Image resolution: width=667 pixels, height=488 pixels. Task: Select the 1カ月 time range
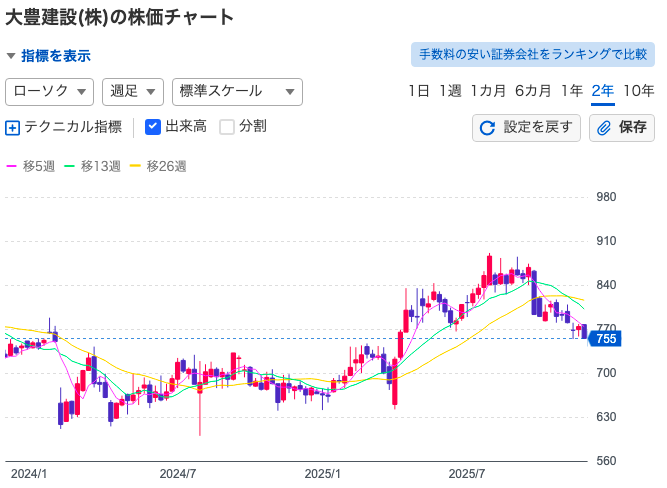pos(488,91)
